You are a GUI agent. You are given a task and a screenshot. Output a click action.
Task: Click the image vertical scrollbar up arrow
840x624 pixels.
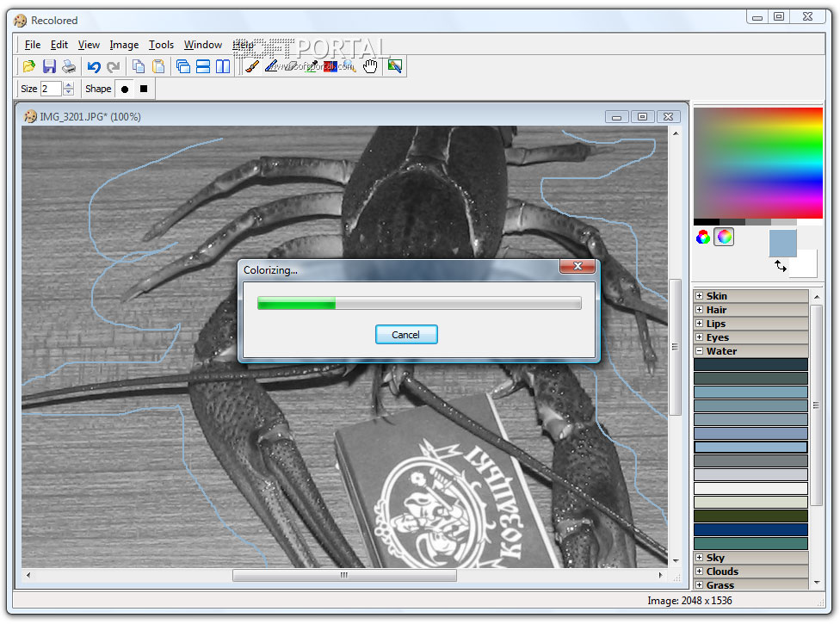[x=676, y=133]
